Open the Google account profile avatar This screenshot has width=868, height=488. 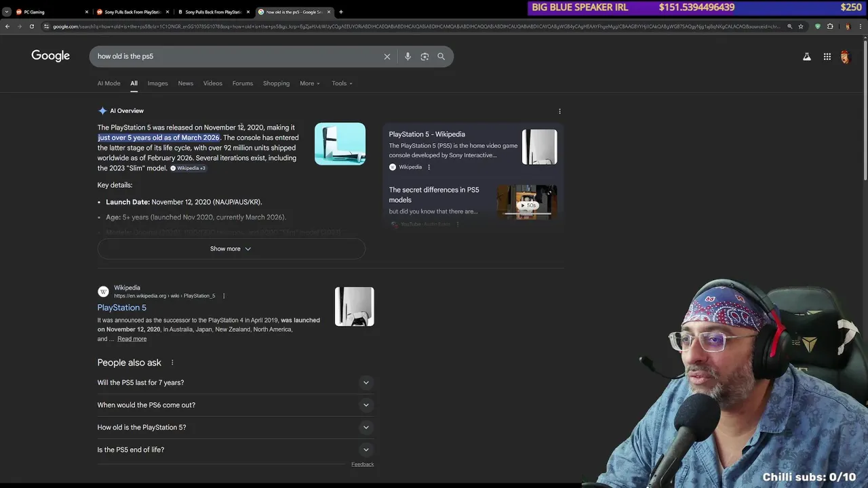click(845, 57)
